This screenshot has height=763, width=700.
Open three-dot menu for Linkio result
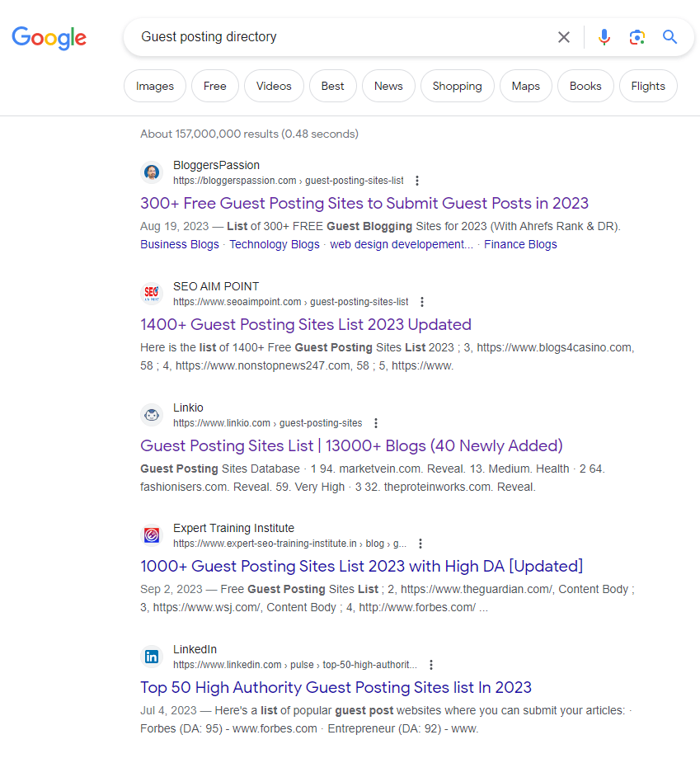[375, 423]
